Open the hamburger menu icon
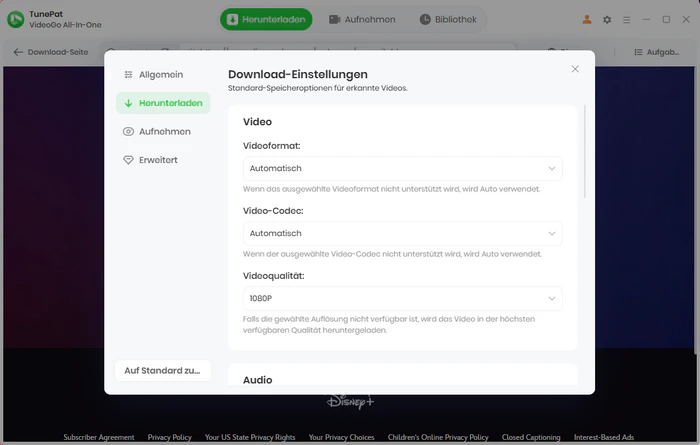Image resolution: width=700 pixels, height=445 pixels. (626, 20)
